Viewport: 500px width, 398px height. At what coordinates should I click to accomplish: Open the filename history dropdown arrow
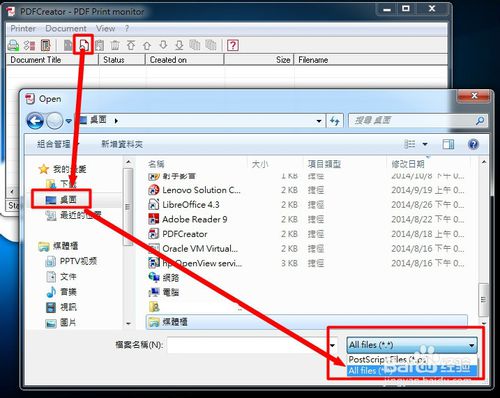[x=332, y=345]
